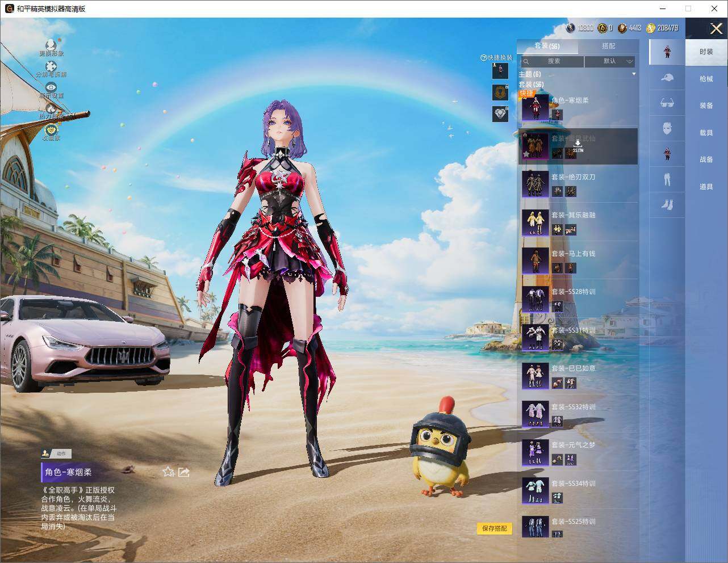
Task: Open the pants category icon
Action: click(x=667, y=179)
